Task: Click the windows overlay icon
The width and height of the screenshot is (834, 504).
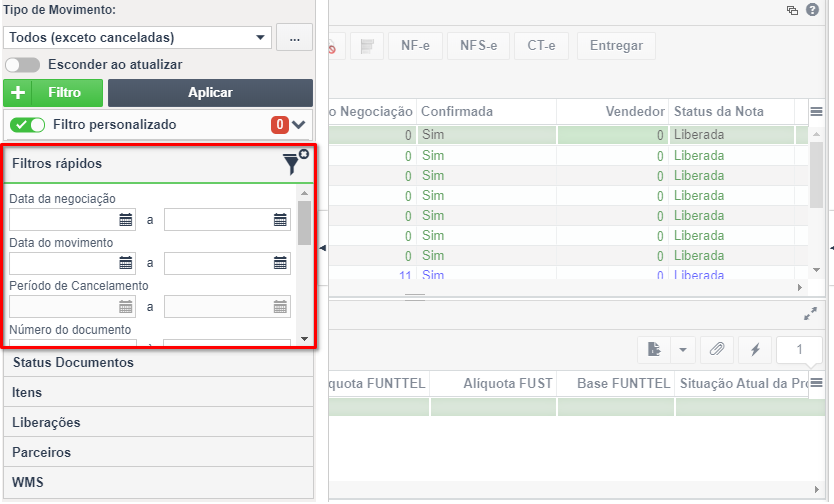Action: tap(792, 10)
